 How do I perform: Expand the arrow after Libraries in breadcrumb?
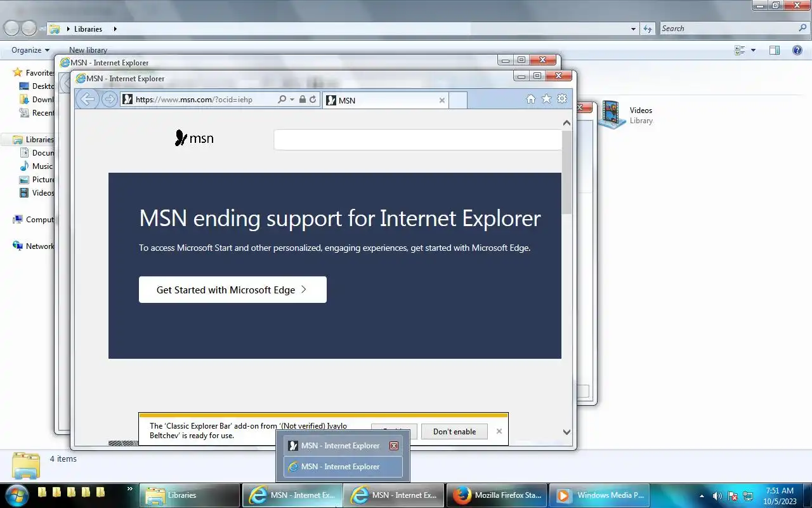(115, 29)
